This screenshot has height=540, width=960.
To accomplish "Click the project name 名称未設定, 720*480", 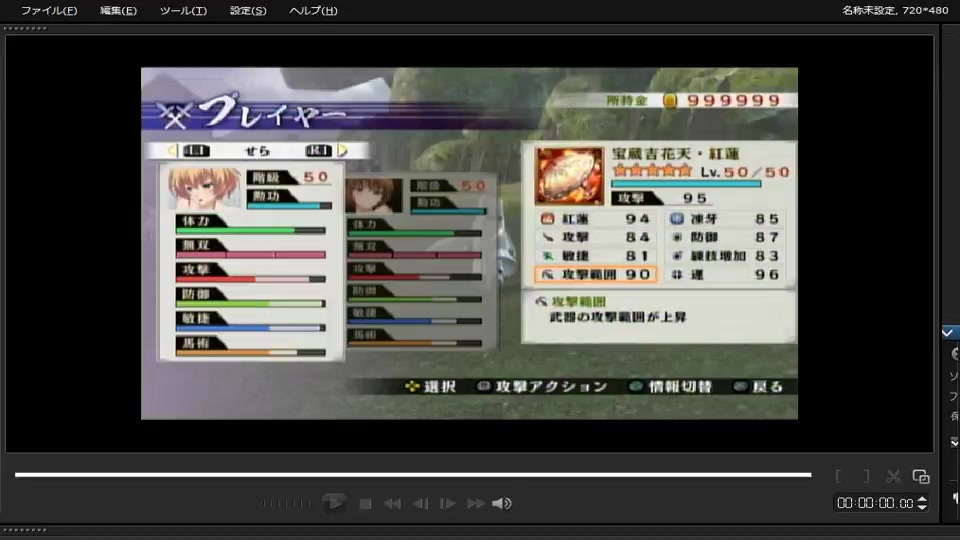I will point(895,10).
